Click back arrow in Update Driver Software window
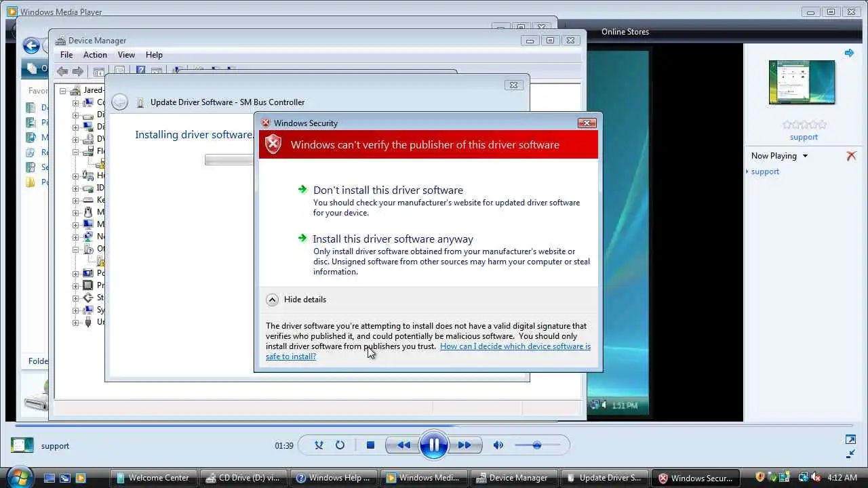The width and height of the screenshot is (868, 488). pos(119,102)
